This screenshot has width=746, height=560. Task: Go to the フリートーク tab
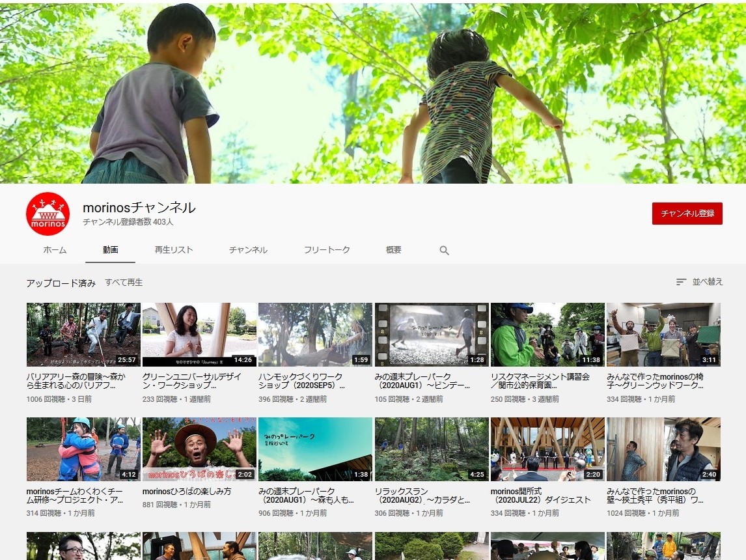click(x=327, y=250)
